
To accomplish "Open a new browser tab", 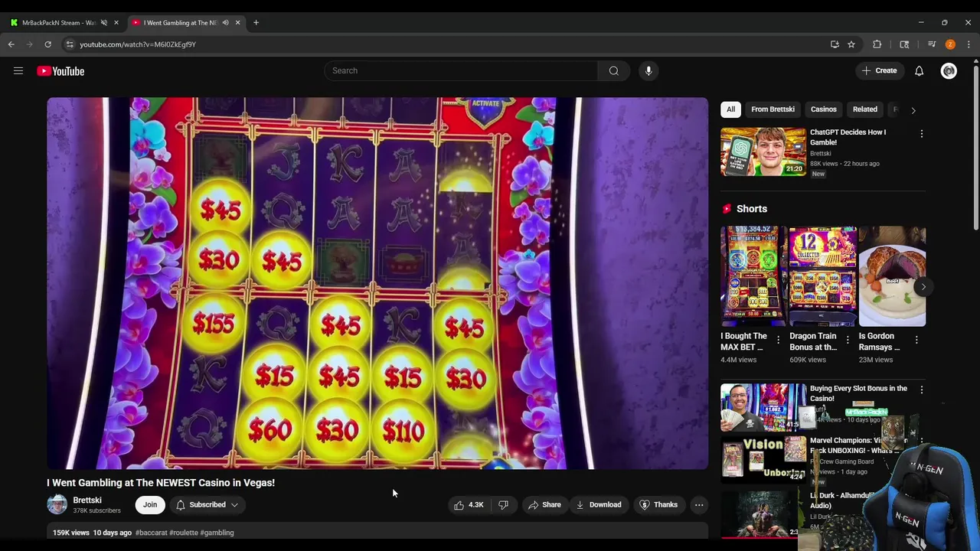I will 256,23.
